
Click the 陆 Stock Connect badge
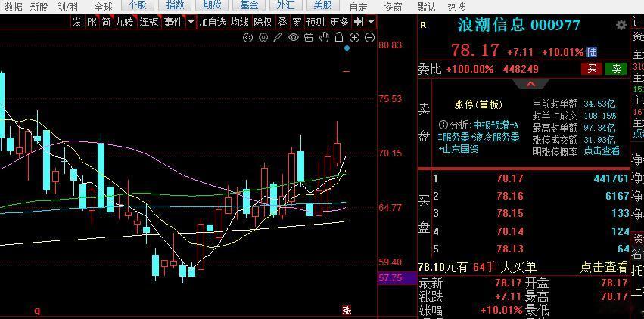click(592, 52)
